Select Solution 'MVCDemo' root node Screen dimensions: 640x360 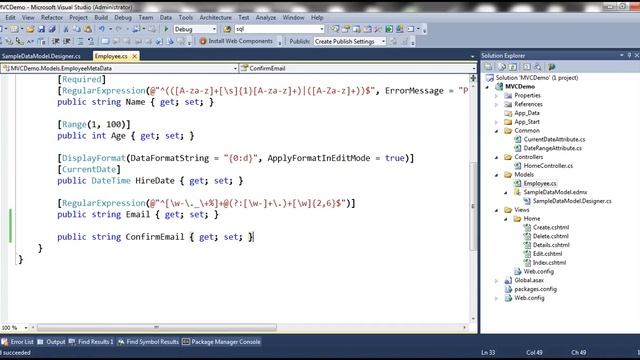tap(537, 78)
